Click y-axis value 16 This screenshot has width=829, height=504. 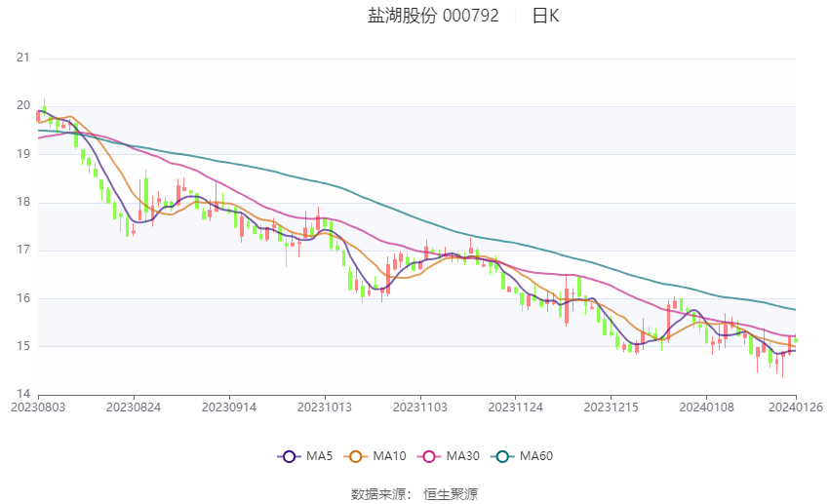click(x=23, y=298)
